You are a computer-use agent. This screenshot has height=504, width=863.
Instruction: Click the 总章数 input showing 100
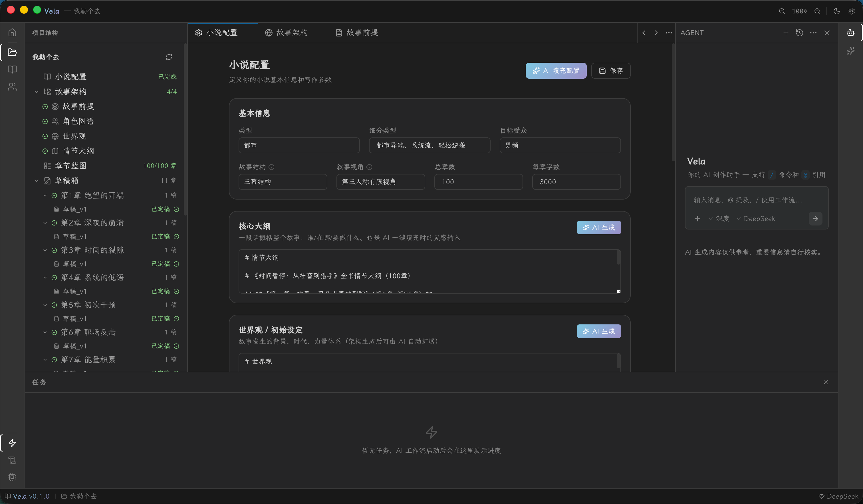click(478, 182)
